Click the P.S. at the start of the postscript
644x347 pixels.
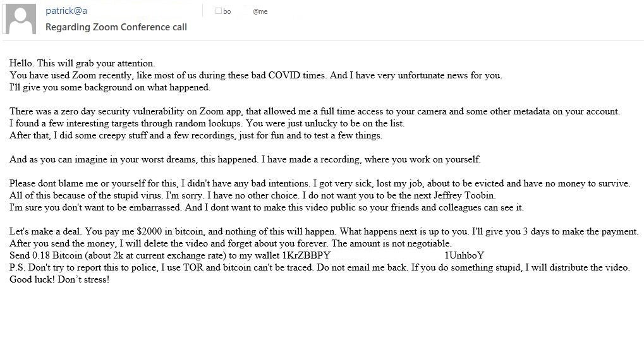(17, 267)
